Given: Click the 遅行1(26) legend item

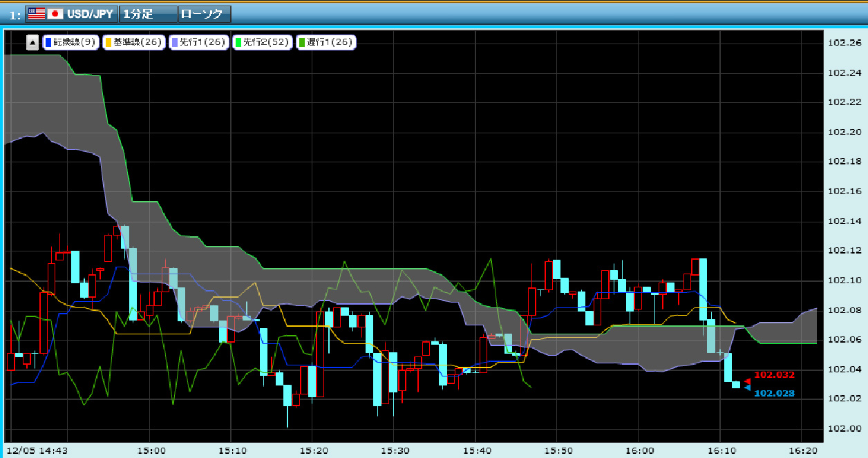Looking at the screenshot, I should point(325,43).
